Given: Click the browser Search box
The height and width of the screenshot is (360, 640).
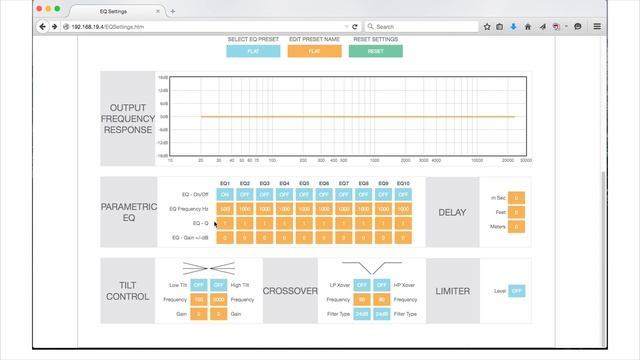Looking at the screenshot, I should (x=422, y=27).
